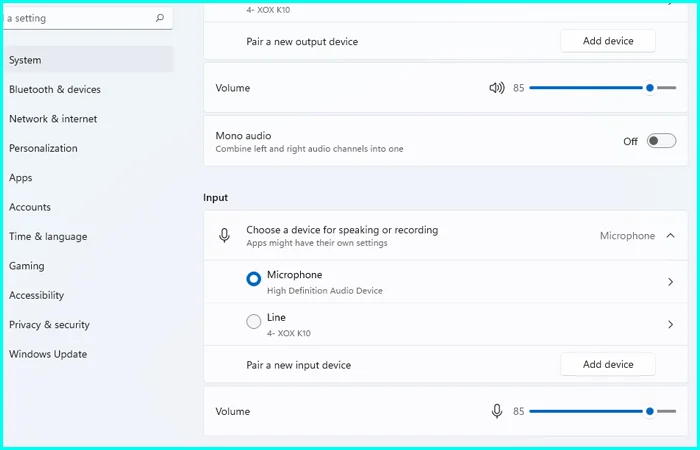This screenshot has width=700, height=450.
Task: Mute output using the speaker volume icon
Action: [x=497, y=88]
